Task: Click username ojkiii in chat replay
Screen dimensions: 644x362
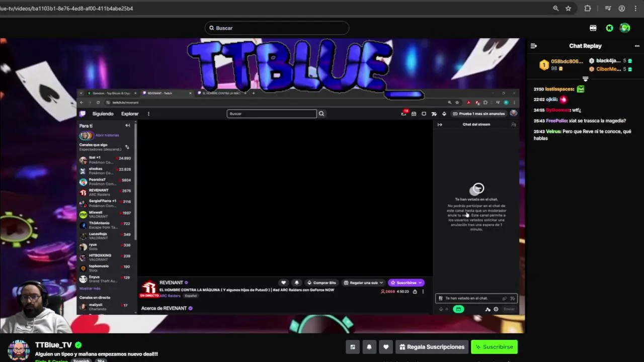Action: pyautogui.click(x=552, y=100)
